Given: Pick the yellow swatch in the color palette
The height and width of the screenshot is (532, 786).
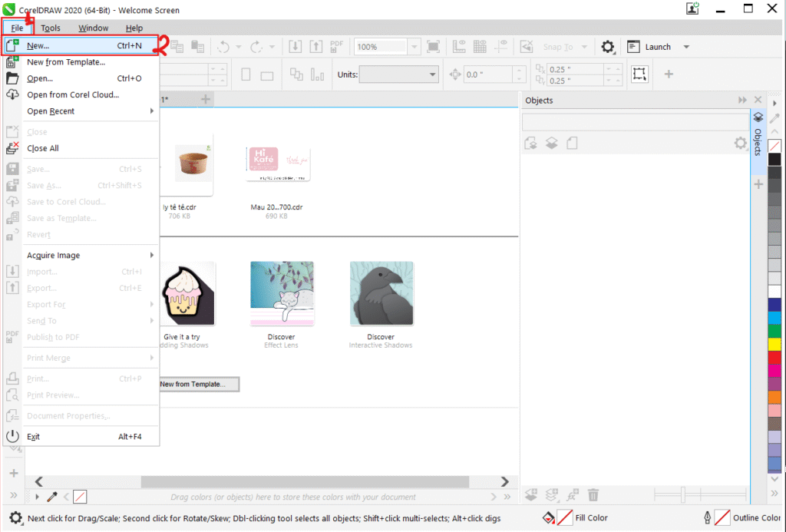Looking at the screenshot, I should click(774, 345).
